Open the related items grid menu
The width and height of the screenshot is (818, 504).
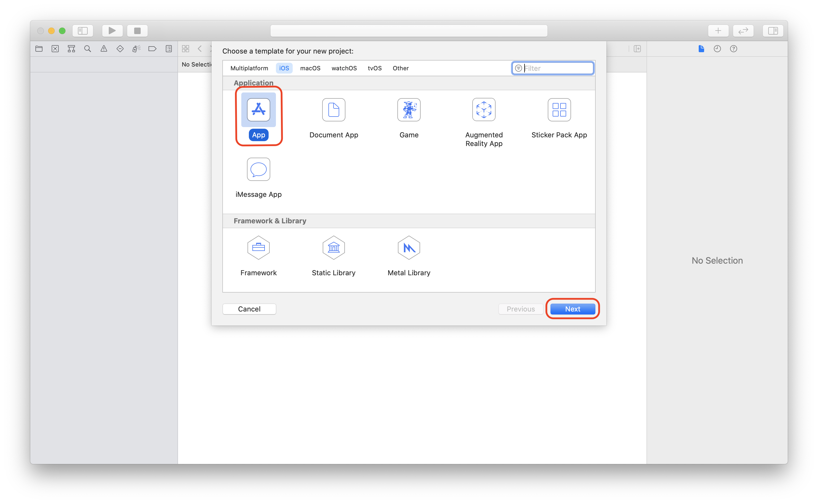[186, 49]
